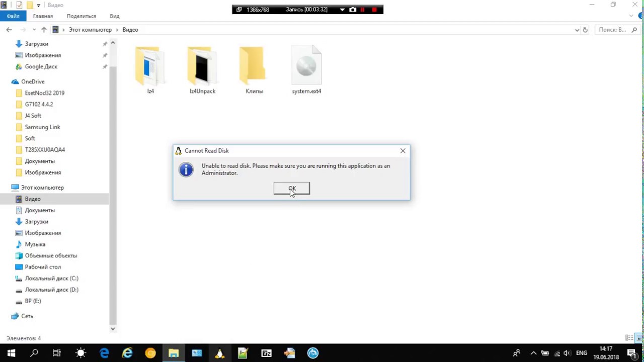This screenshot has height=362, width=644.
Task: Refresh the folder view
Action: coord(585,30)
